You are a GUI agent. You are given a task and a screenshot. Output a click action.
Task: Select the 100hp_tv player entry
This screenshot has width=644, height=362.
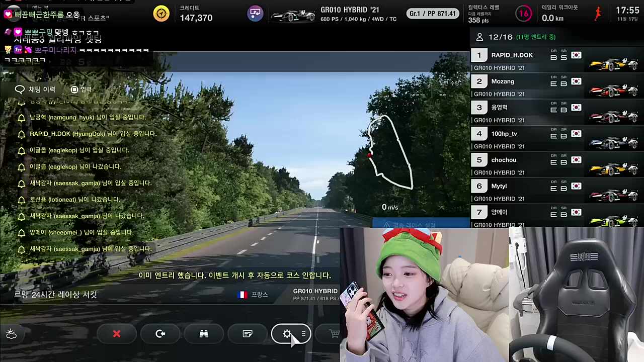pos(504,134)
